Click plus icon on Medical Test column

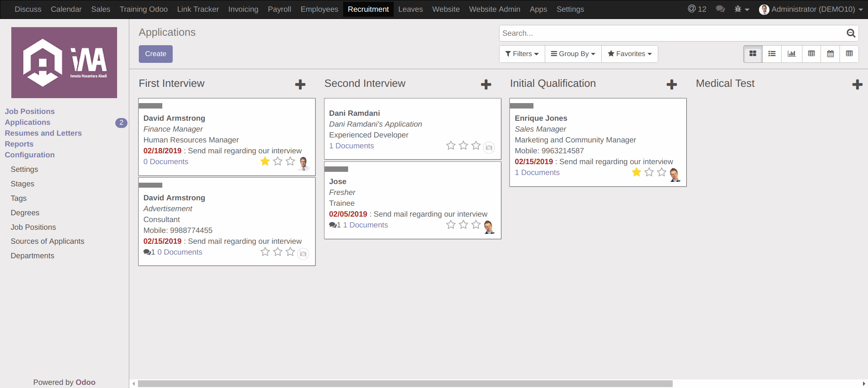(x=857, y=85)
